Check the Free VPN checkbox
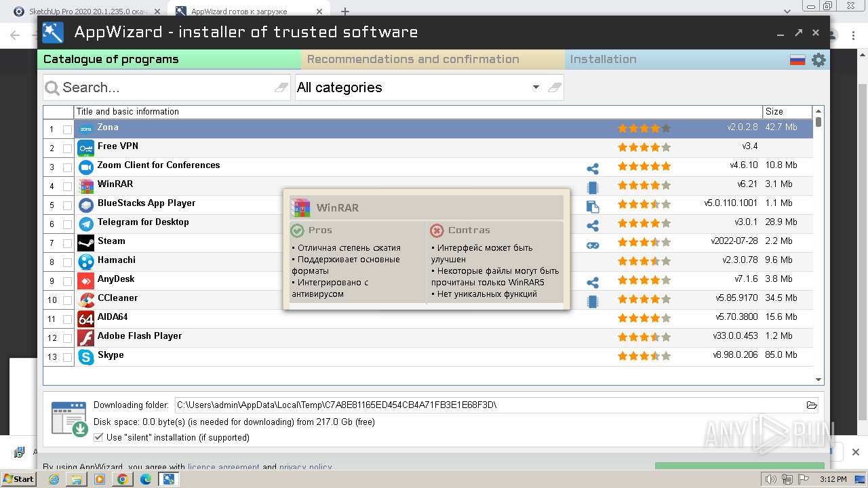The height and width of the screenshot is (488, 868). (x=67, y=148)
